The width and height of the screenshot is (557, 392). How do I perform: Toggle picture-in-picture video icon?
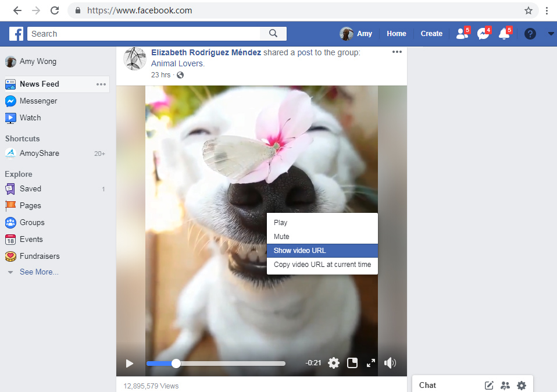pyautogui.click(x=352, y=363)
